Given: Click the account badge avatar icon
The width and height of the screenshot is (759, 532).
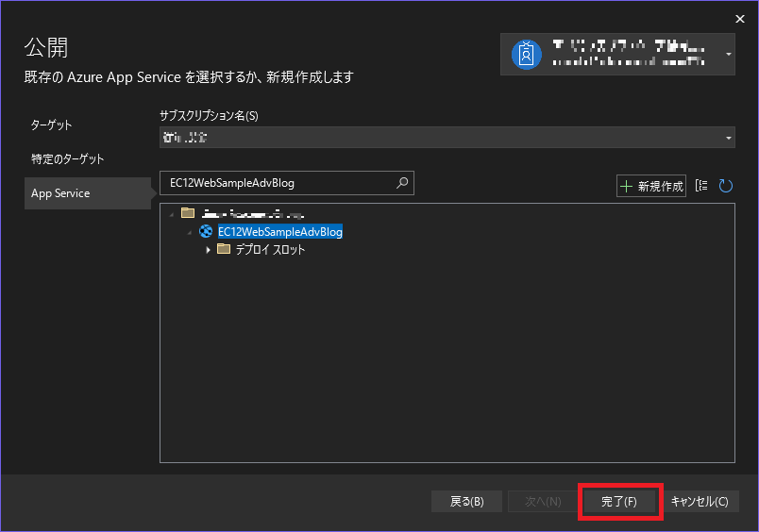Looking at the screenshot, I should tap(526, 54).
